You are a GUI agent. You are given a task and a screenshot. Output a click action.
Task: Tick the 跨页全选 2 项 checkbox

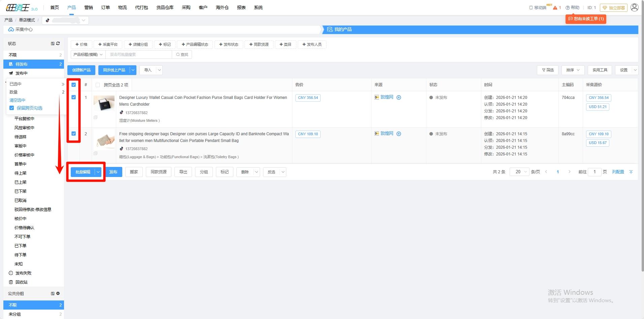(98, 85)
